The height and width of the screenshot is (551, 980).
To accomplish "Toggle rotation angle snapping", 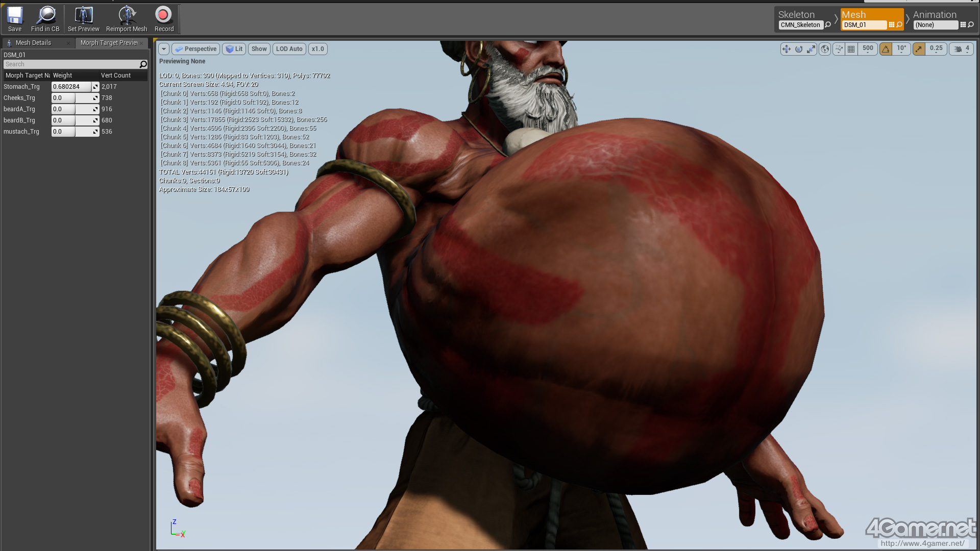I will coord(886,49).
